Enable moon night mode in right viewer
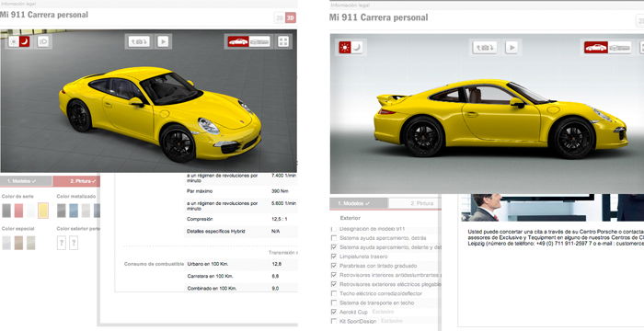 pos(357,48)
